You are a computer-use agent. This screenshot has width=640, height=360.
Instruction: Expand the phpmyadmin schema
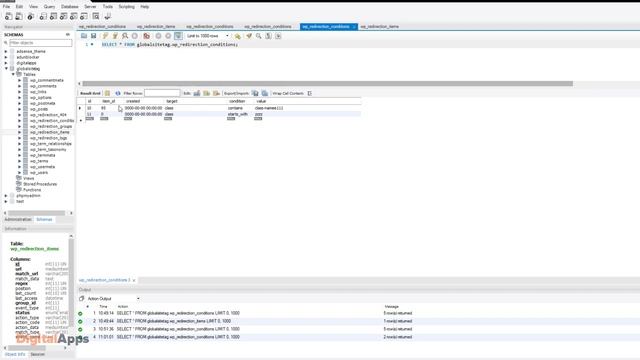(x=6, y=196)
